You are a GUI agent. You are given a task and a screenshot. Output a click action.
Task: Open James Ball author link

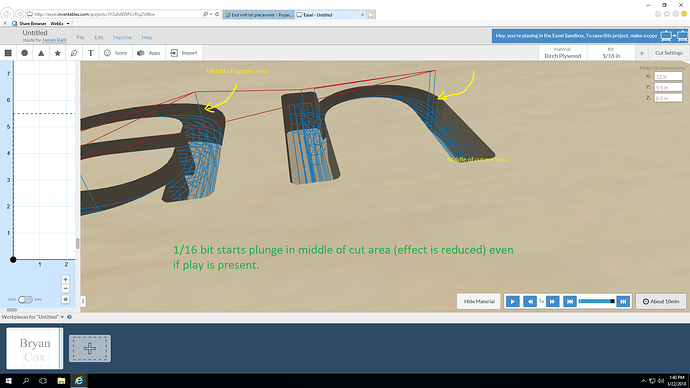tap(54, 40)
